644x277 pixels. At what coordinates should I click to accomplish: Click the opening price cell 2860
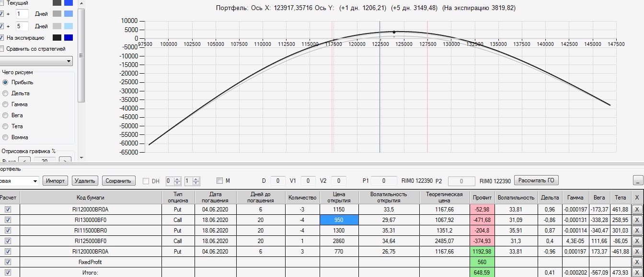(339, 241)
